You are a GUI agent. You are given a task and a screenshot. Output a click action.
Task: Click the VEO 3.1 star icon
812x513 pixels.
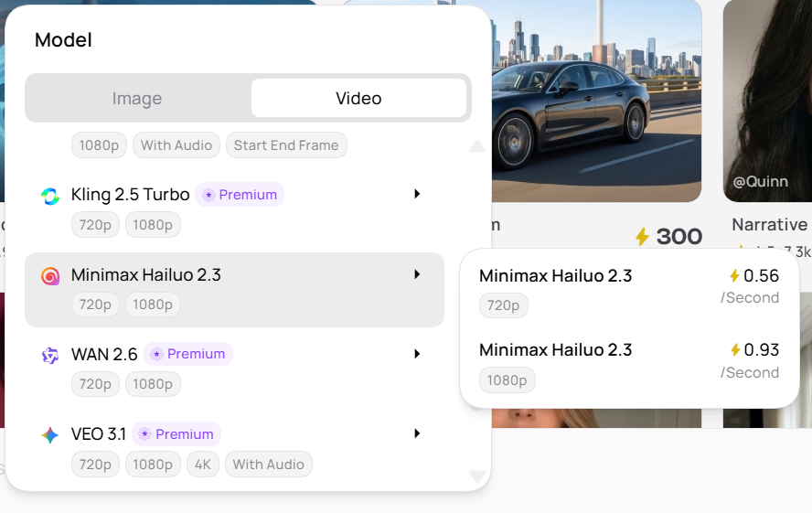point(50,435)
